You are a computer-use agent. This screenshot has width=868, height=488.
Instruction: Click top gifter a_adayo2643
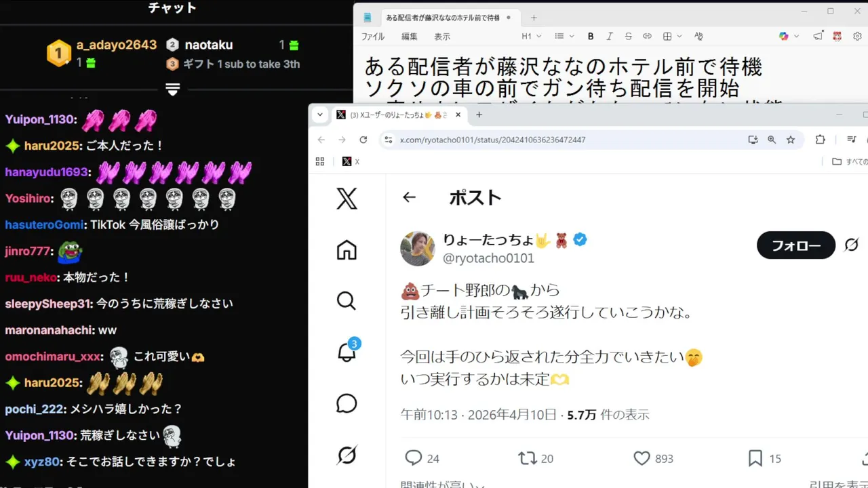[x=116, y=45]
